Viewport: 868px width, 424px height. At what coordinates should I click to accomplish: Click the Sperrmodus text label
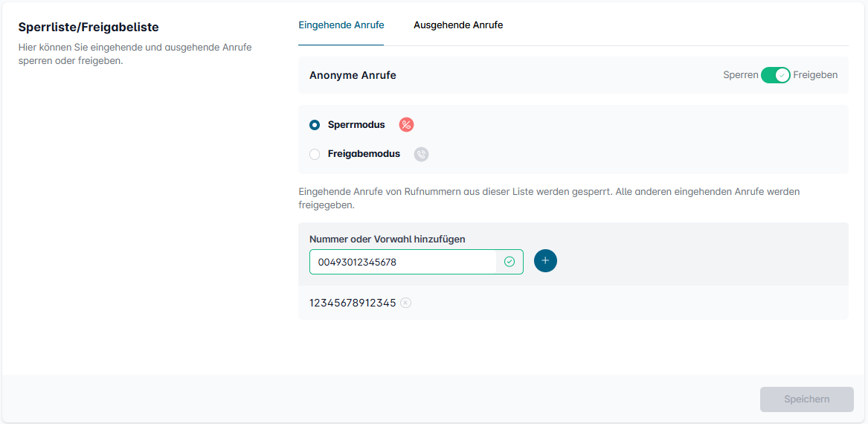pos(356,125)
